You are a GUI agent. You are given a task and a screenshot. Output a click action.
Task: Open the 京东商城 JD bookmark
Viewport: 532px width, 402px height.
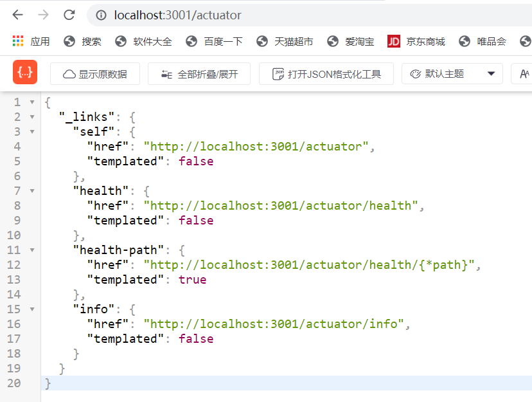pos(416,41)
